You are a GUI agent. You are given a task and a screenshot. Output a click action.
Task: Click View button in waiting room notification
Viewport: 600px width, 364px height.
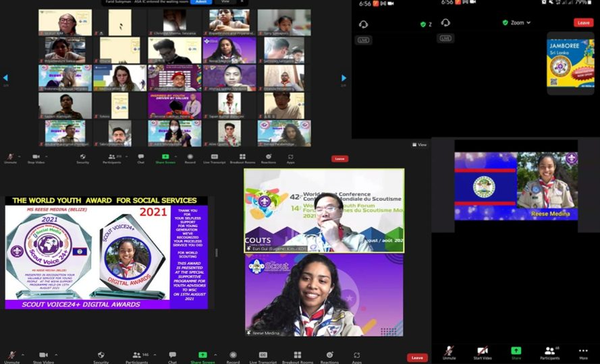(x=225, y=2)
